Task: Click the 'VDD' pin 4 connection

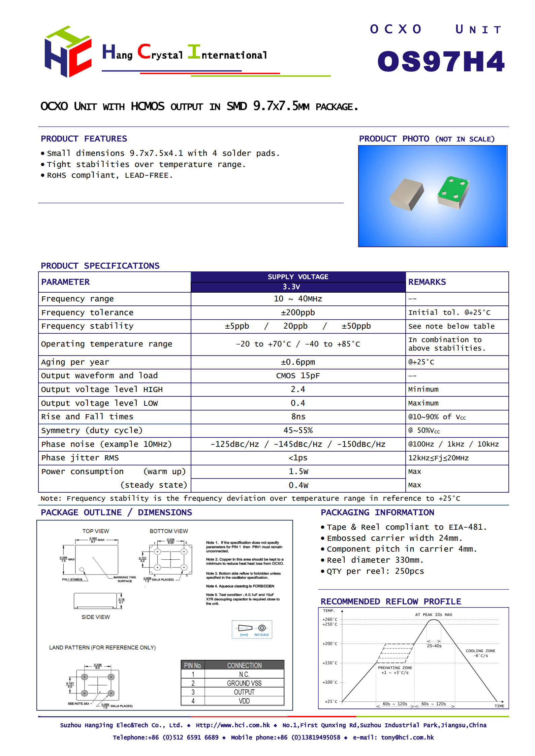Action: (x=244, y=701)
